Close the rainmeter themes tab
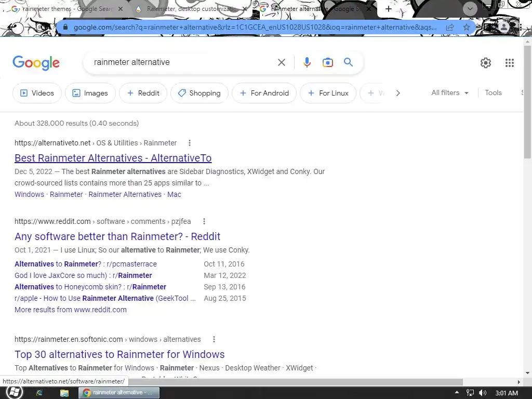This screenshot has height=399, width=532. tap(120, 9)
